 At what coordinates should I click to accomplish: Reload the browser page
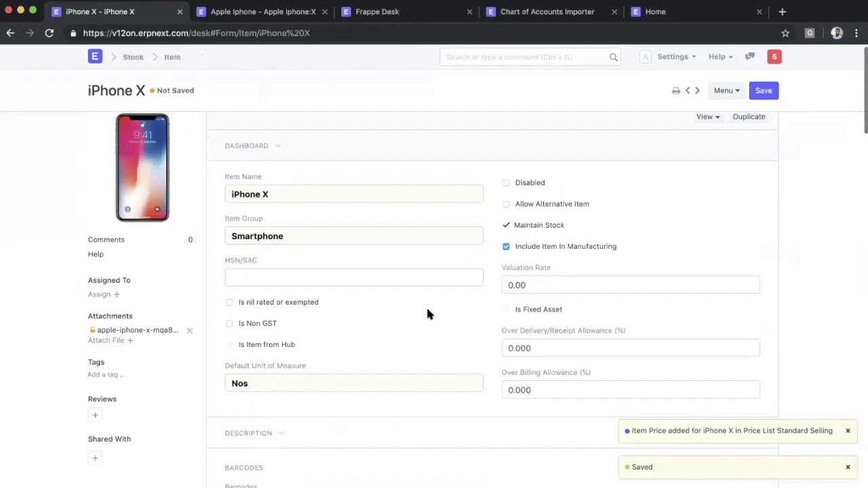click(x=50, y=33)
